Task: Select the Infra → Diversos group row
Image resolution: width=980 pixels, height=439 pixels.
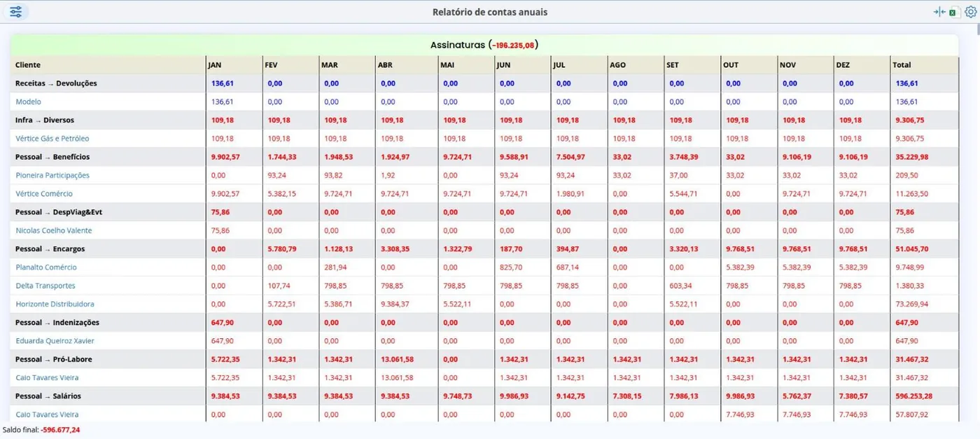Action: point(484,120)
